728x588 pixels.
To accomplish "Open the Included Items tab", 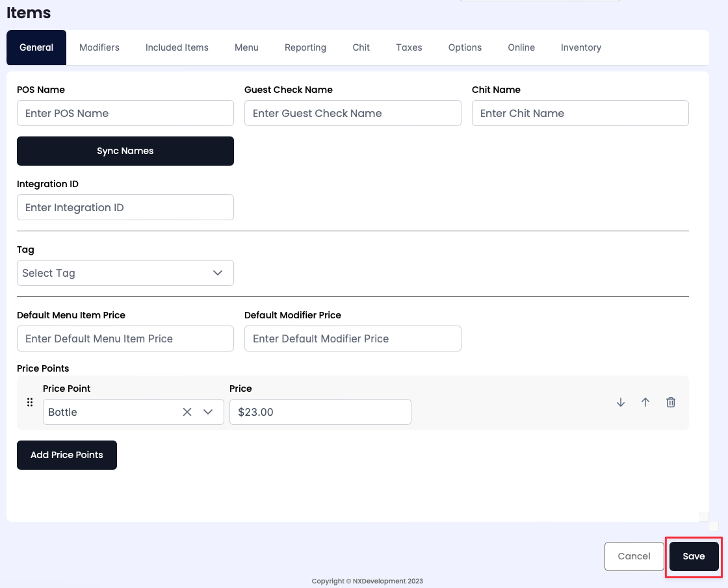I will click(177, 47).
